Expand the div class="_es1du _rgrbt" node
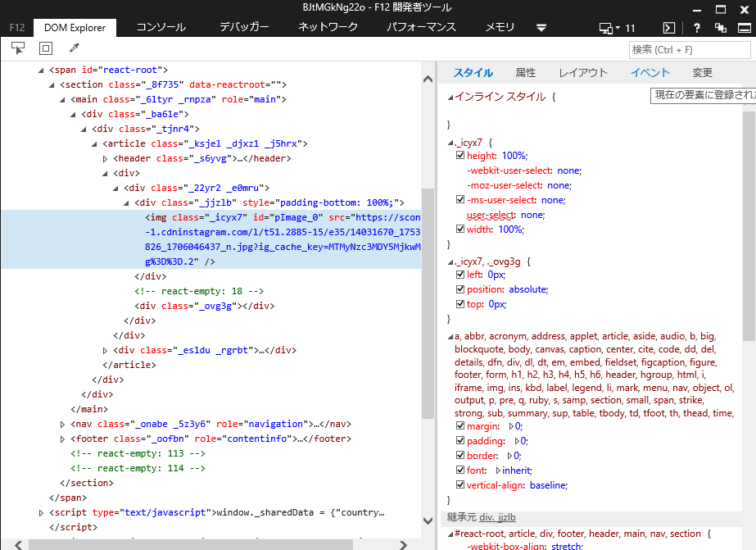The image size is (756, 550). [105, 351]
